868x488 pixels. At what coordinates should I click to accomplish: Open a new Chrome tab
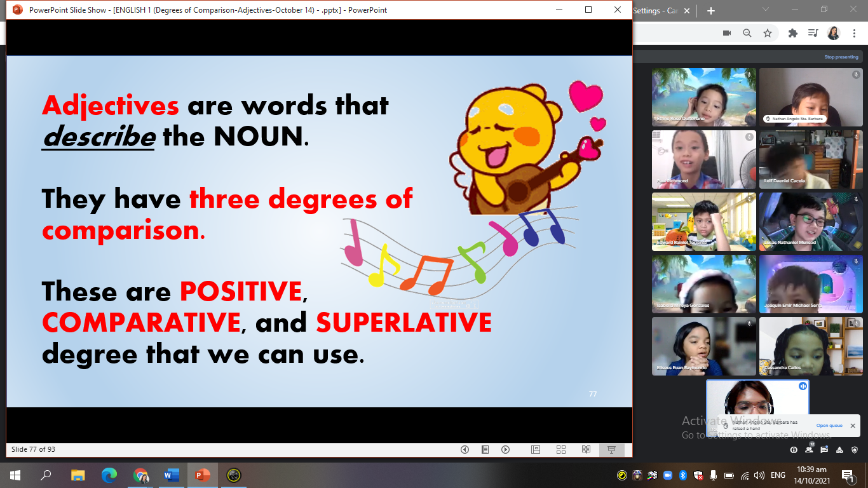[x=710, y=11]
